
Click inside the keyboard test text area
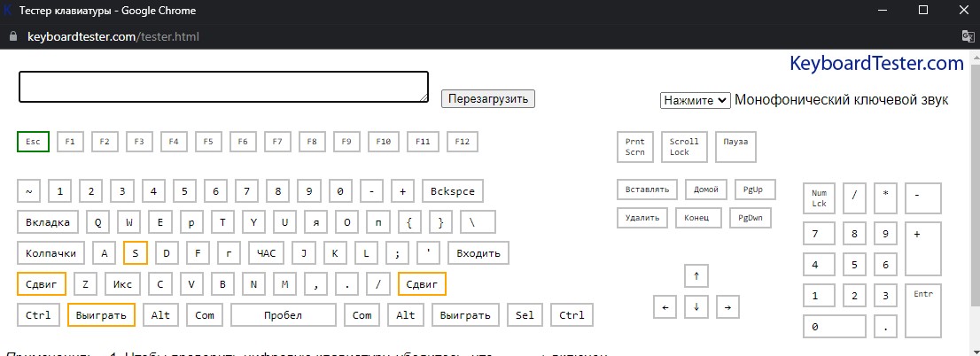point(224,86)
